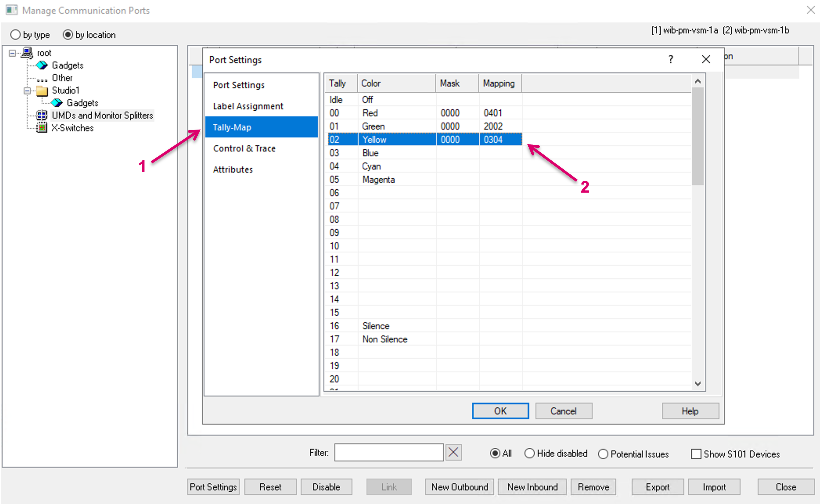Click into the Filter text field

(x=389, y=453)
